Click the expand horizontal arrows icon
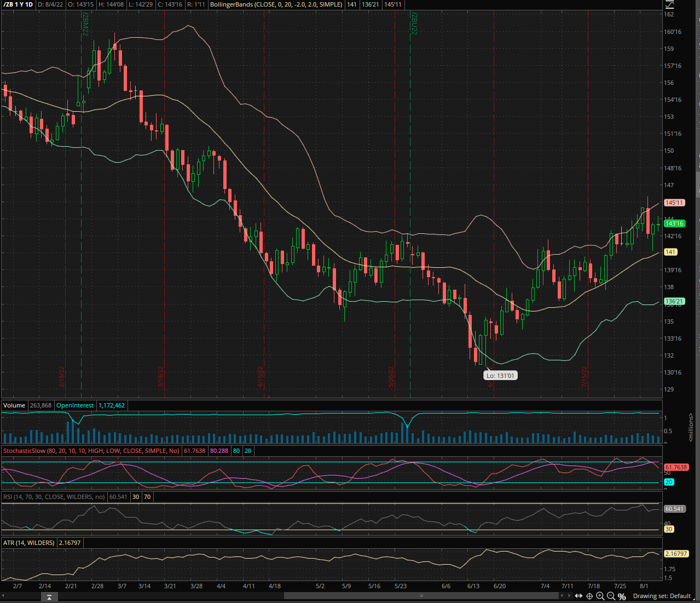Viewport: 700px width, 603px height. point(578,596)
